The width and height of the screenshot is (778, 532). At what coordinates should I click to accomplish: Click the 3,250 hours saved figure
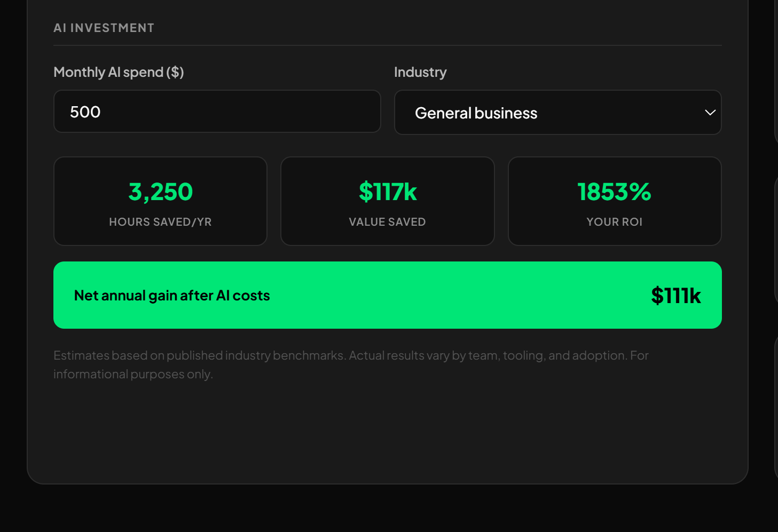click(x=160, y=191)
